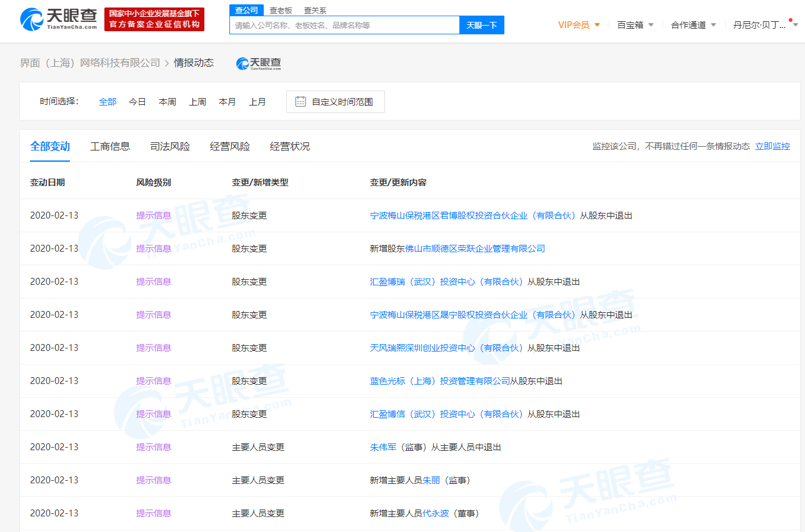Click the calendar icon in custom date range

pyautogui.click(x=302, y=101)
